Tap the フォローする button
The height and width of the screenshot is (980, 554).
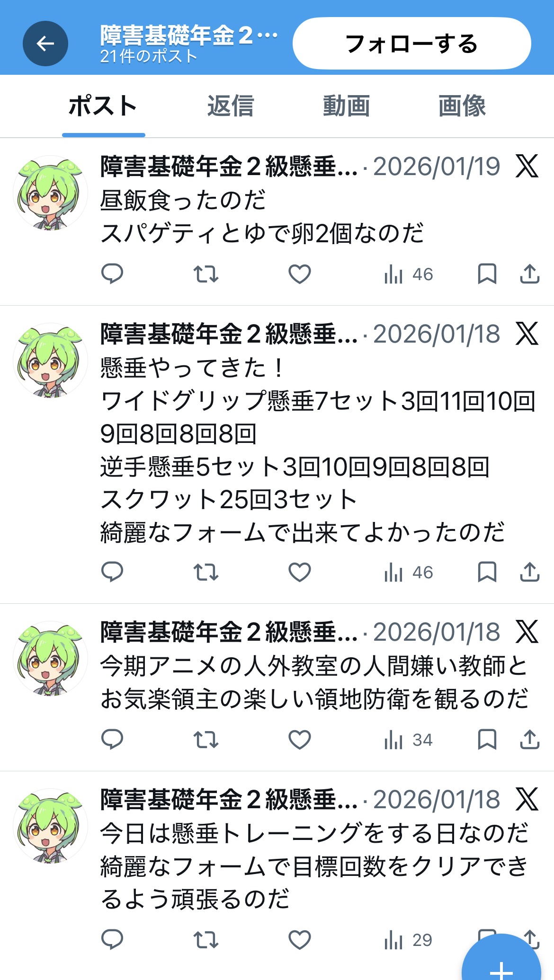(412, 44)
